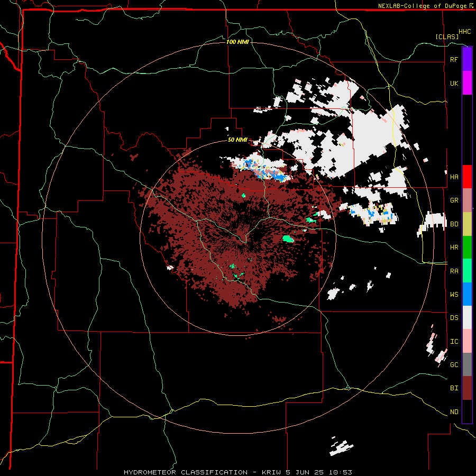The height and width of the screenshot is (476, 476).
Task: Click the 'ND' legend label
Action: [454, 412]
